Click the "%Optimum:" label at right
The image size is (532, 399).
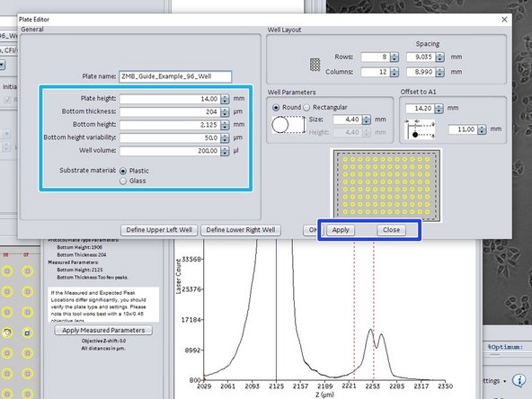pos(505,347)
